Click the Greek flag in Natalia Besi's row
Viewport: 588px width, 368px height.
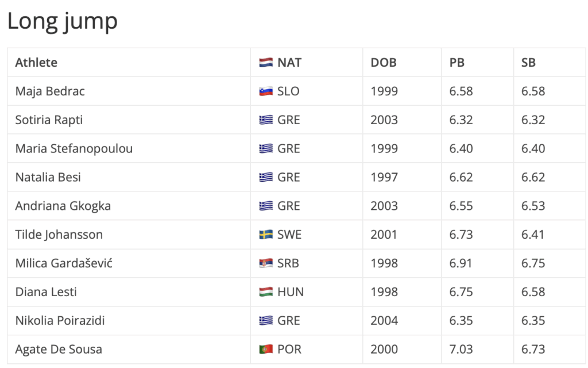coord(265,177)
